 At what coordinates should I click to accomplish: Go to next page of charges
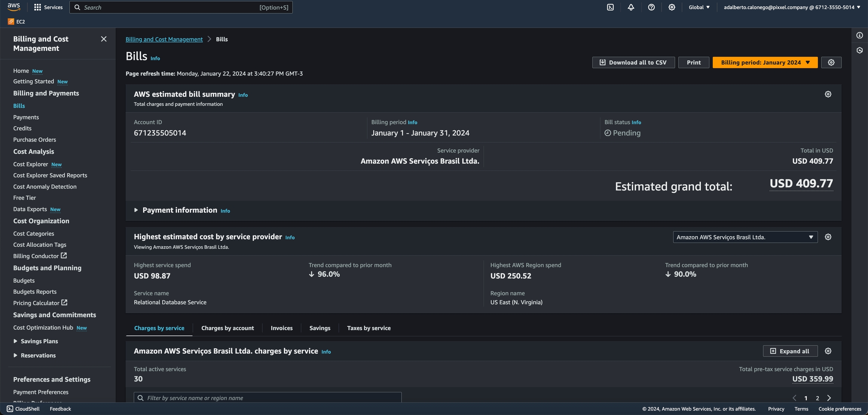pyautogui.click(x=829, y=398)
